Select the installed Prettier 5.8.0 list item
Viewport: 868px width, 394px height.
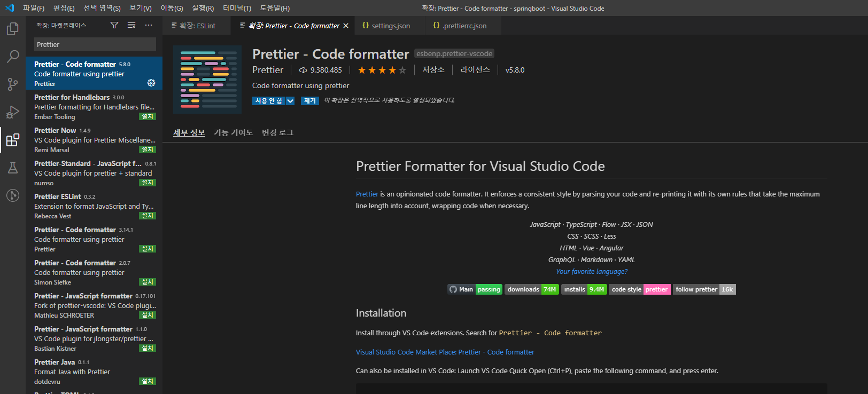(94, 73)
